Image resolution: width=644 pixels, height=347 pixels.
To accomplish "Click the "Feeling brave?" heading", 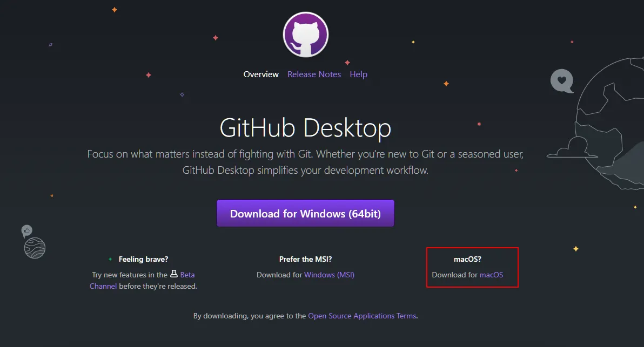I will [x=143, y=259].
